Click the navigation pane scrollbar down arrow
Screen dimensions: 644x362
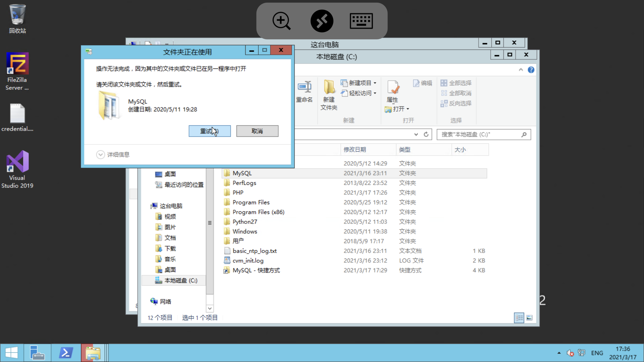(x=210, y=308)
